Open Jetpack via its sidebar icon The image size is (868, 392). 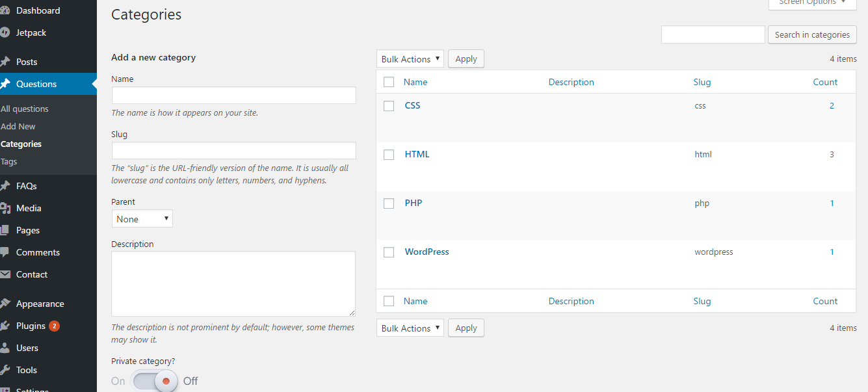pyautogui.click(x=5, y=33)
